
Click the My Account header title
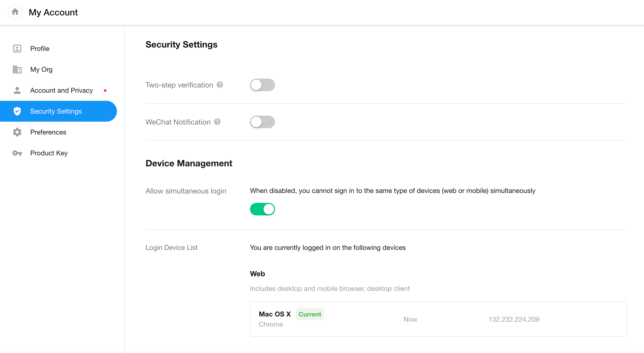(x=53, y=12)
